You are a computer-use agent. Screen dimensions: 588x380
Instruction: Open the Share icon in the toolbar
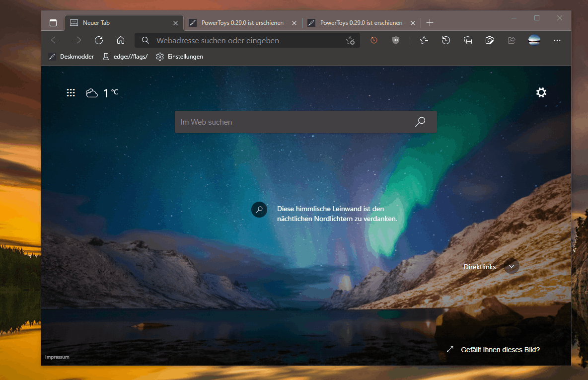point(512,40)
